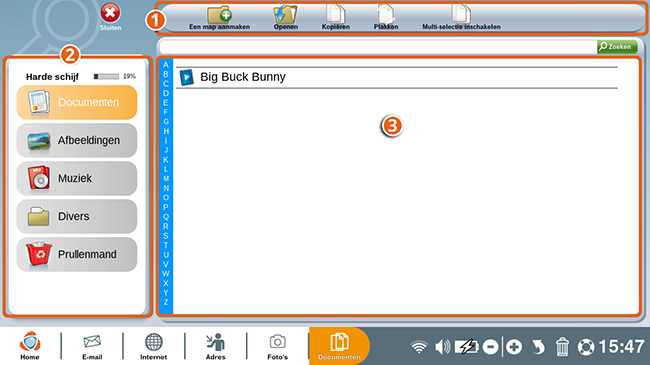Viewport: 650px width, 365px height.
Task: Go to Home in bottom bar
Action: (x=30, y=346)
